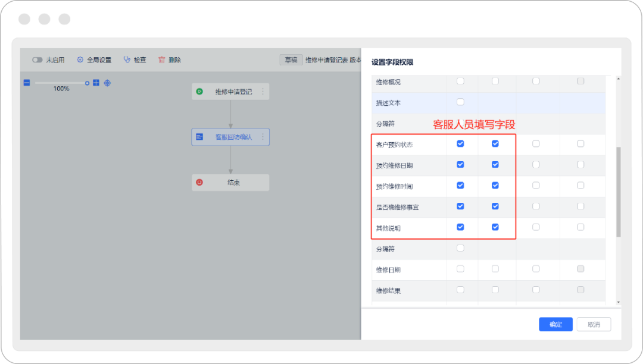Click the 草稿 draft tag
This screenshot has width=643, height=364.
point(291,60)
